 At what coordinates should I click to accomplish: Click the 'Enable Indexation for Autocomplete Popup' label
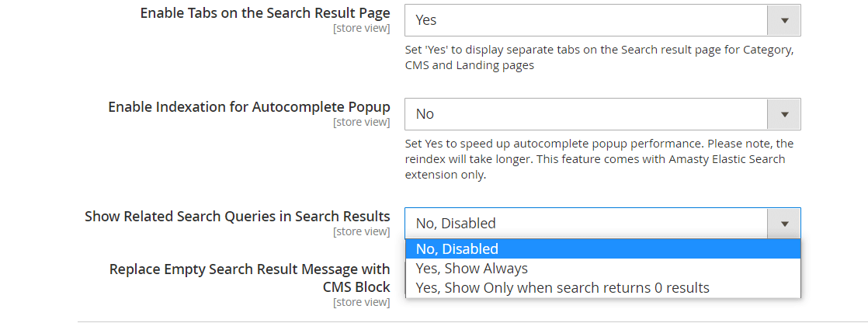click(x=248, y=107)
